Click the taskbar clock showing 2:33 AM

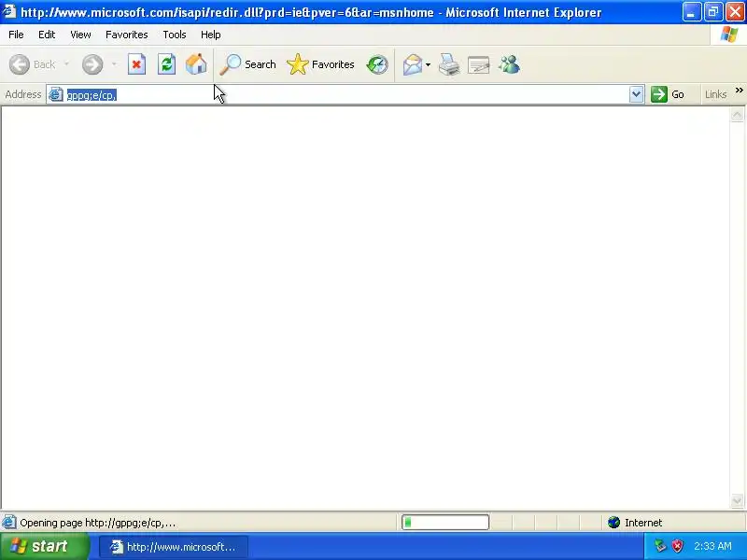tap(712, 546)
